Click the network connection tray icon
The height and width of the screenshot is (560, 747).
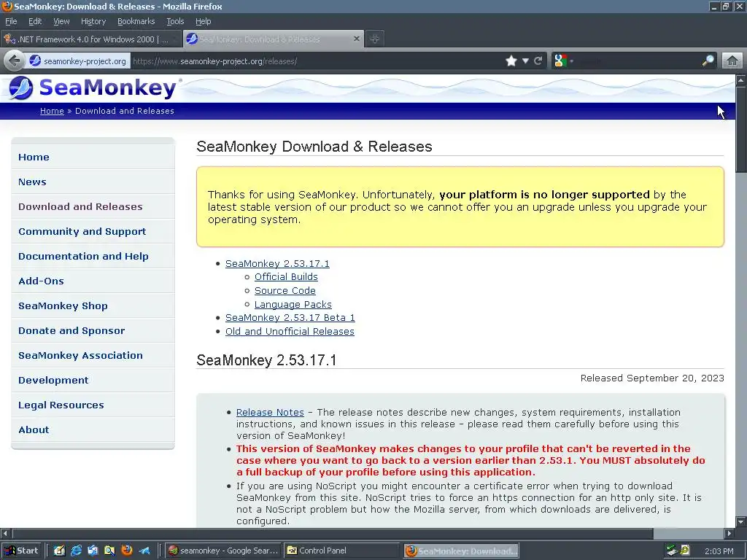(672, 551)
